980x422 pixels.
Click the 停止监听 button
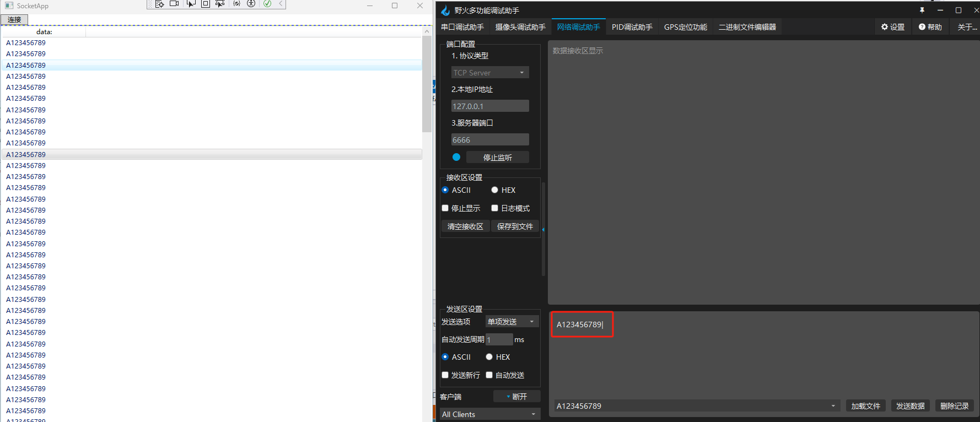(x=498, y=158)
